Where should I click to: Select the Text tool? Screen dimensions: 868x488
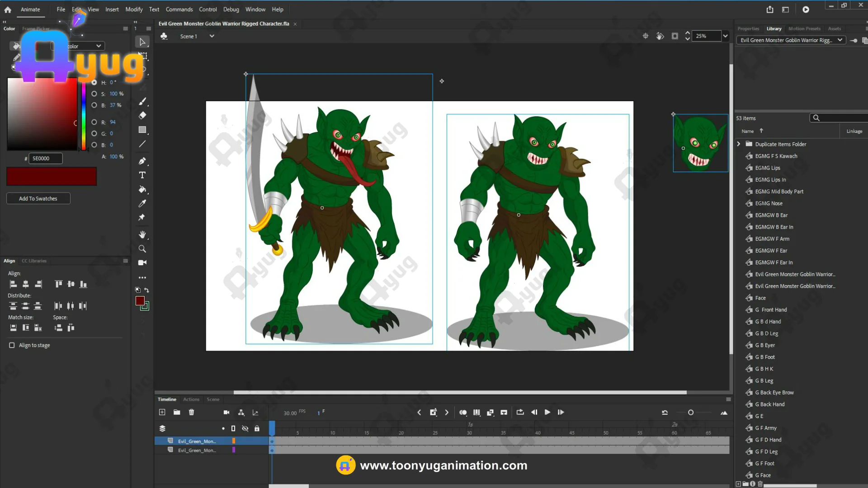tap(142, 175)
